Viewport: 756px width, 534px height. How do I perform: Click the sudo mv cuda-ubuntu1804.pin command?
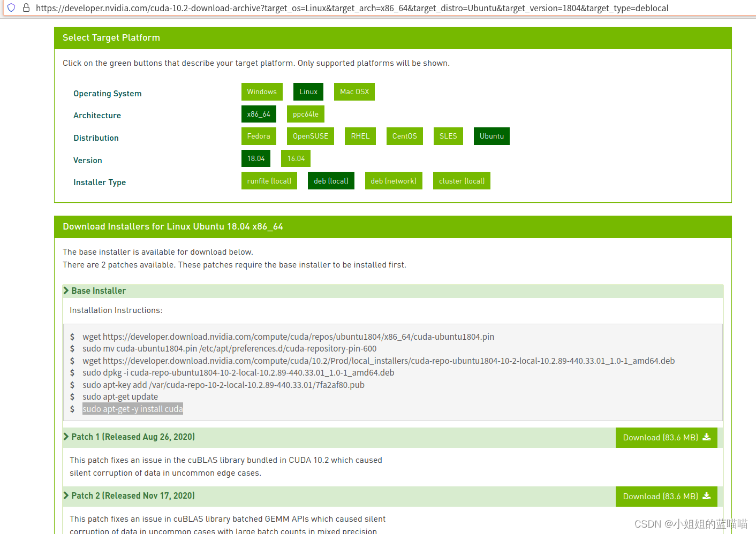point(229,348)
